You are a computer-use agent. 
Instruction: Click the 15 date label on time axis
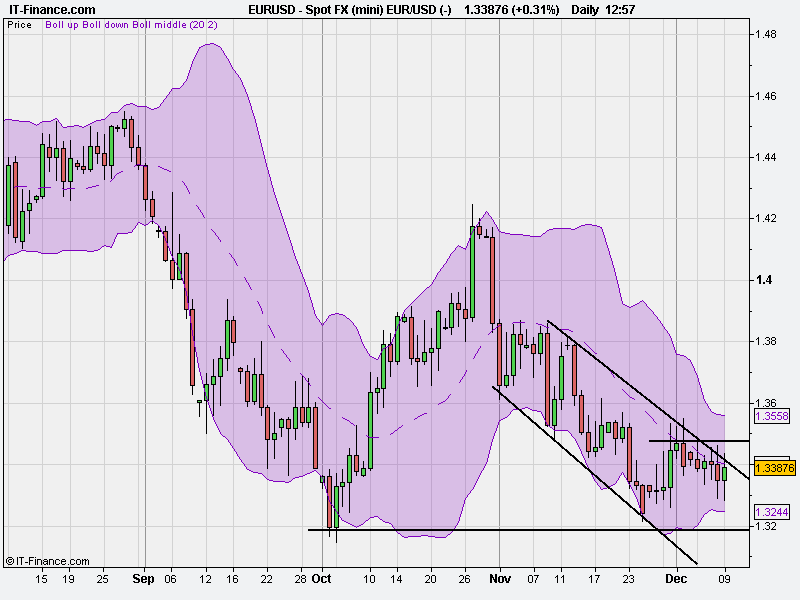[x=41, y=579]
